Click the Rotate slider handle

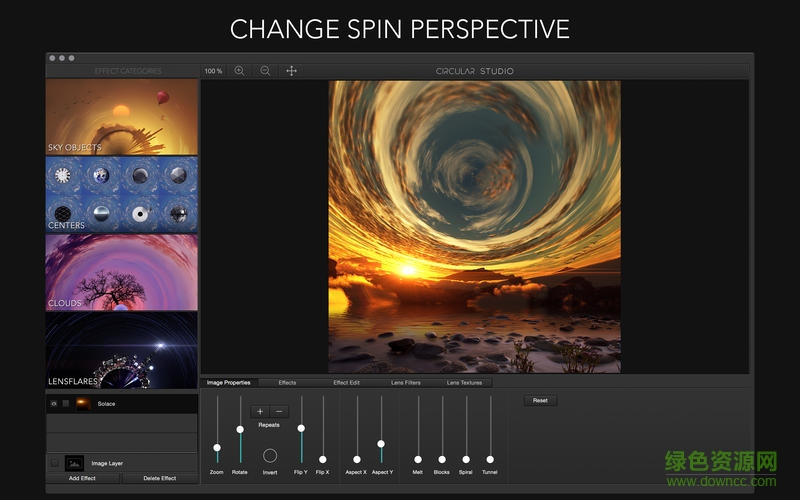point(240,429)
